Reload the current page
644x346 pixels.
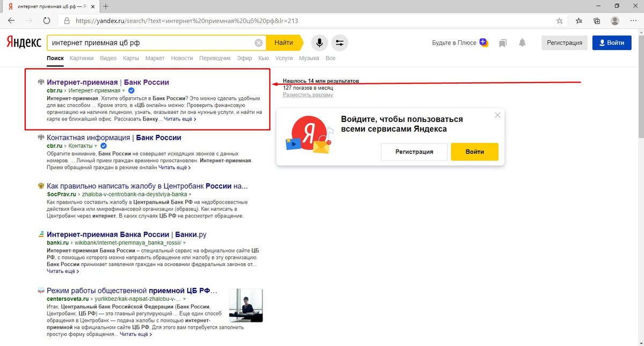pos(47,21)
